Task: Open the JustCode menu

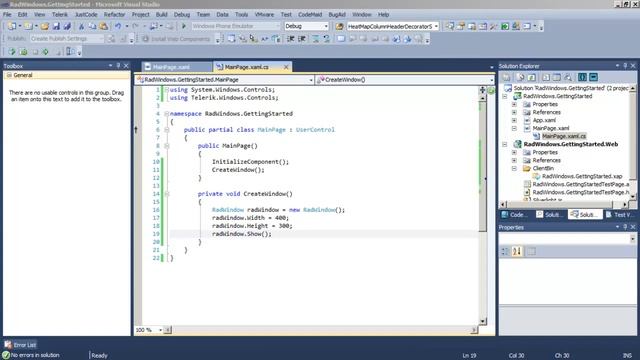Action: pyautogui.click(x=86, y=14)
